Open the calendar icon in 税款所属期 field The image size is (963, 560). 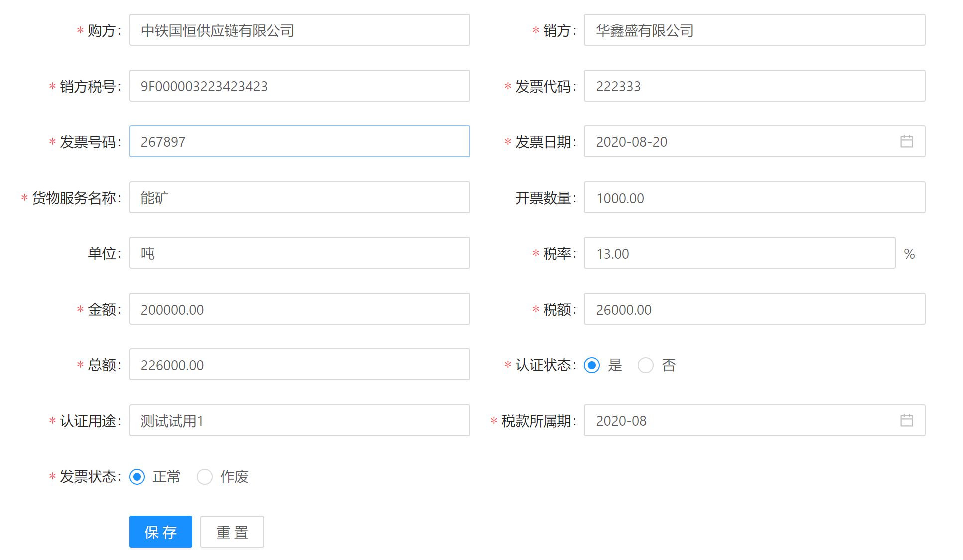click(x=906, y=421)
